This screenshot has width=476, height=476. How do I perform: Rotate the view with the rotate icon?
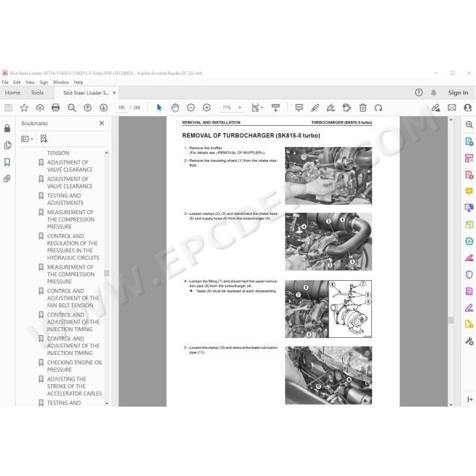point(378,107)
